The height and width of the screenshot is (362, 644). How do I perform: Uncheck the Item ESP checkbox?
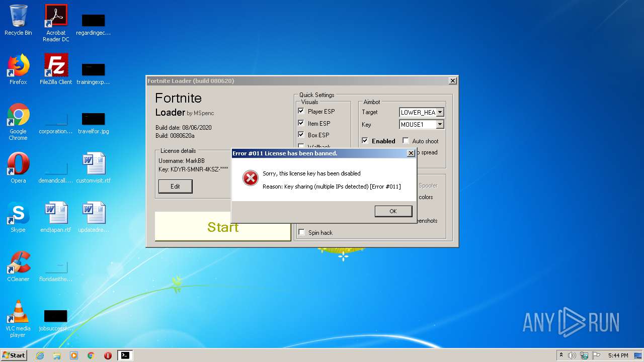301,123
